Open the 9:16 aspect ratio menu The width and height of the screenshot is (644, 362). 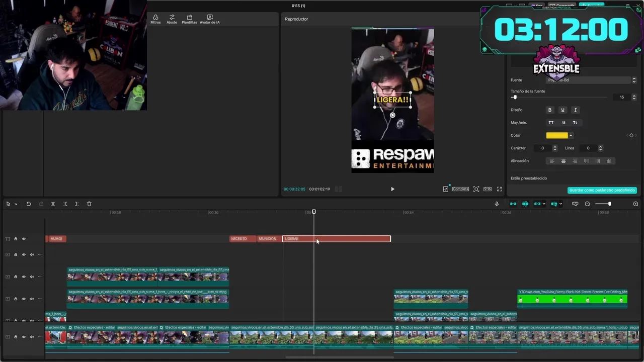[x=488, y=189]
